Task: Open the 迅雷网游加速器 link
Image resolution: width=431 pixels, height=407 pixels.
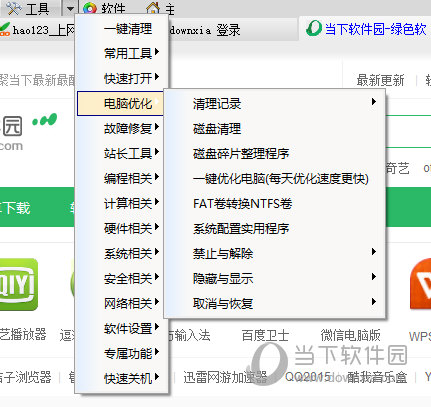Action: 225,377
